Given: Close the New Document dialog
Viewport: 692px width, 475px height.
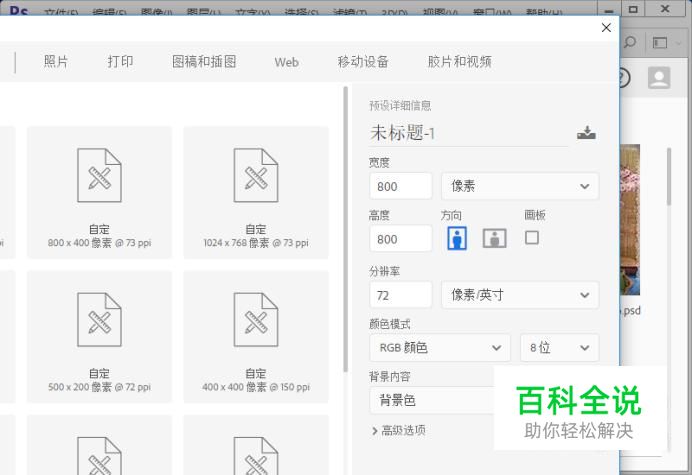Looking at the screenshot, I should point(606,28).
